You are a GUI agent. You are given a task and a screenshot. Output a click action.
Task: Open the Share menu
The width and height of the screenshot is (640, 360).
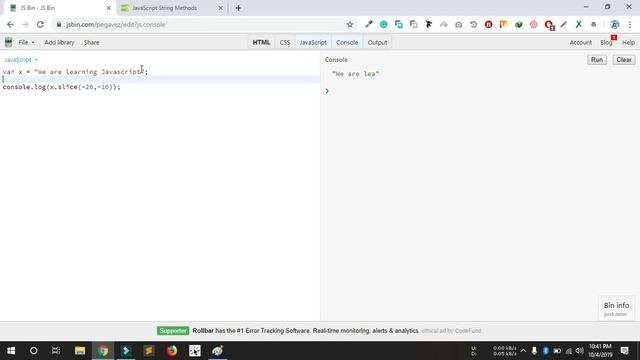91,42
